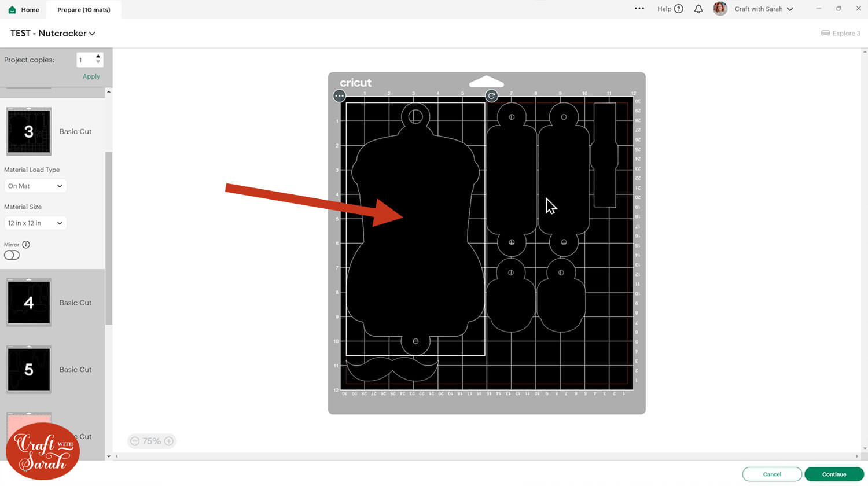Open the notifications bell
The width and height of the screenshot is (868, 486).
[x=698, y=9]
